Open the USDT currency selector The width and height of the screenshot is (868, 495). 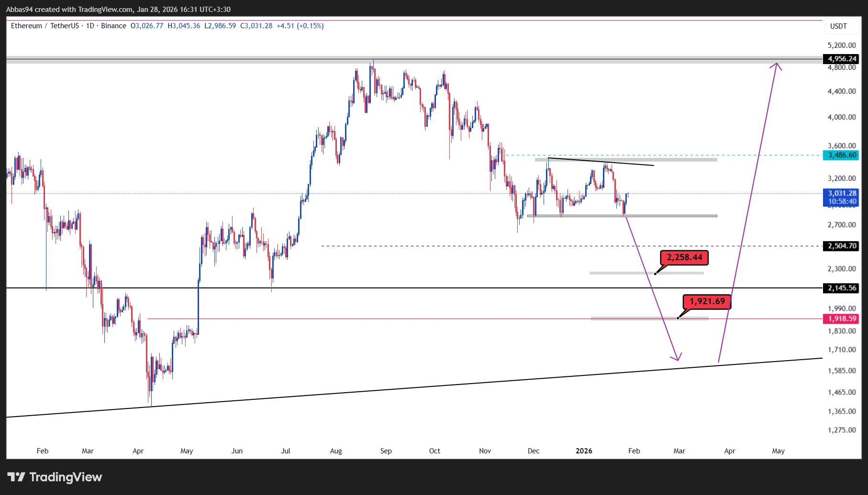click(x=838, y=26)
